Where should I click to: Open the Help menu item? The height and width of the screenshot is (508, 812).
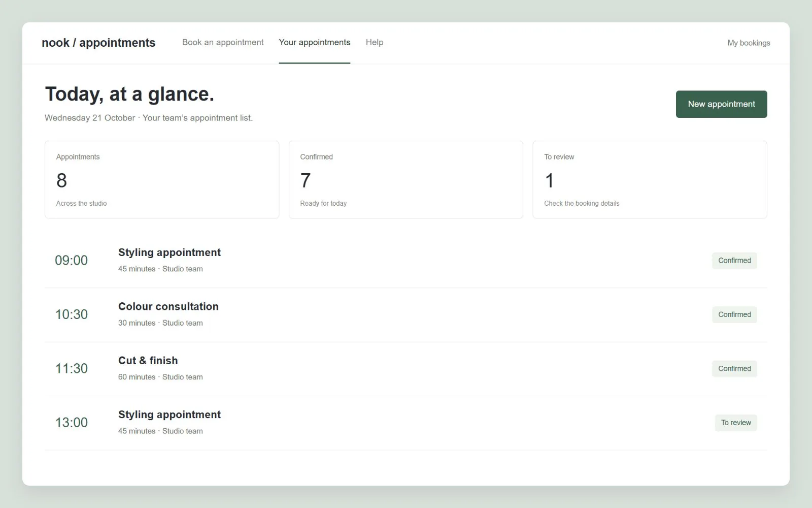[x=375, y=43]
